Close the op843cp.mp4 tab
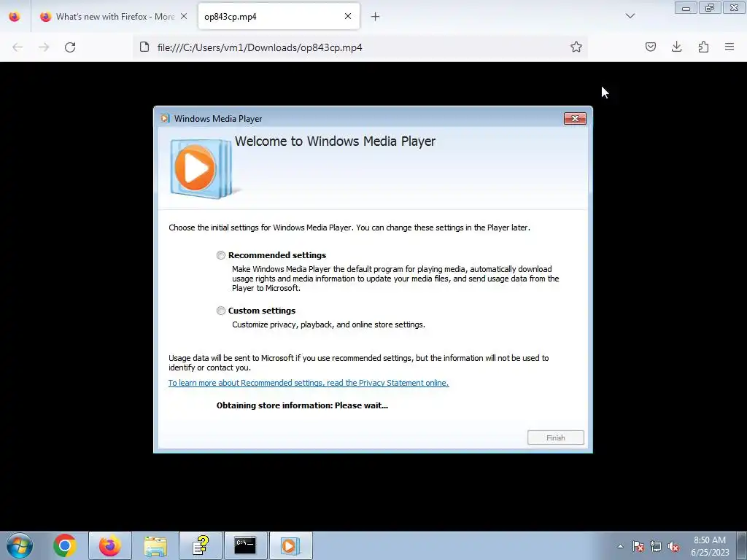Image resolution: width=747 pixels, height=560 pixels. click(x=348, y=17)
